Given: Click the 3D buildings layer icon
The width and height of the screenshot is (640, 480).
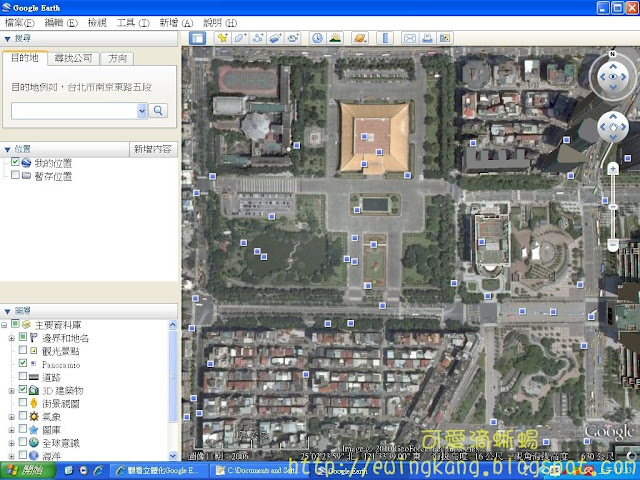Looking at the screenshot, I should [34, 390].
